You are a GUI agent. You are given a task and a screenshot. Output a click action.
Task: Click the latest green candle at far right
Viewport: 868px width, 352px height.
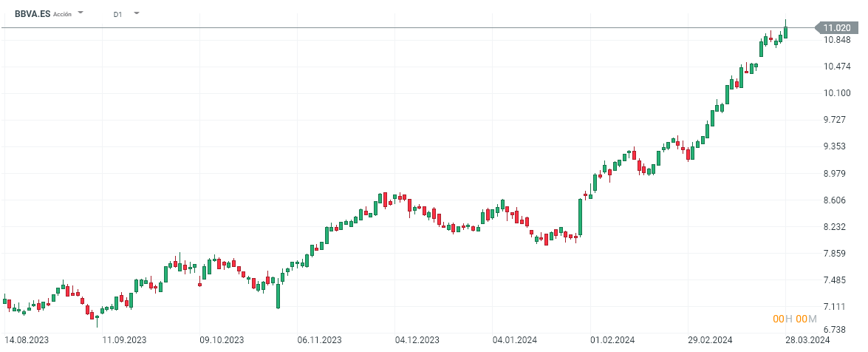click(x=786, y=32)
